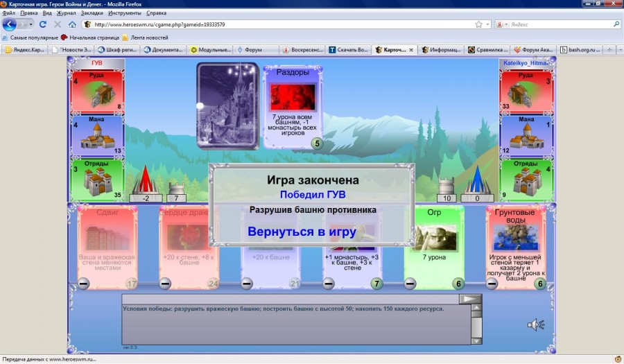Select the Сдвиг card

(107, 247)
